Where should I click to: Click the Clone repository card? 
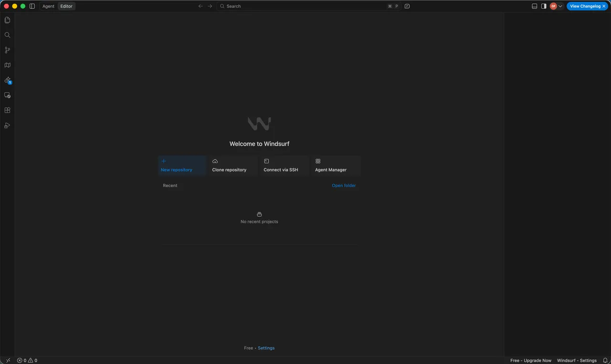coord(233,166)
